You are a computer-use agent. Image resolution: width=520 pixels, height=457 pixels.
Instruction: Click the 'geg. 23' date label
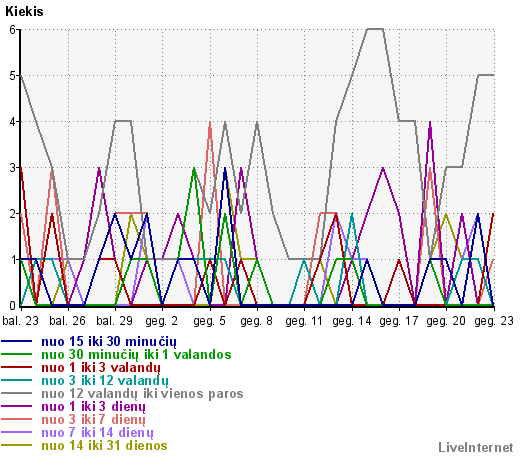(x=494, y=321)
